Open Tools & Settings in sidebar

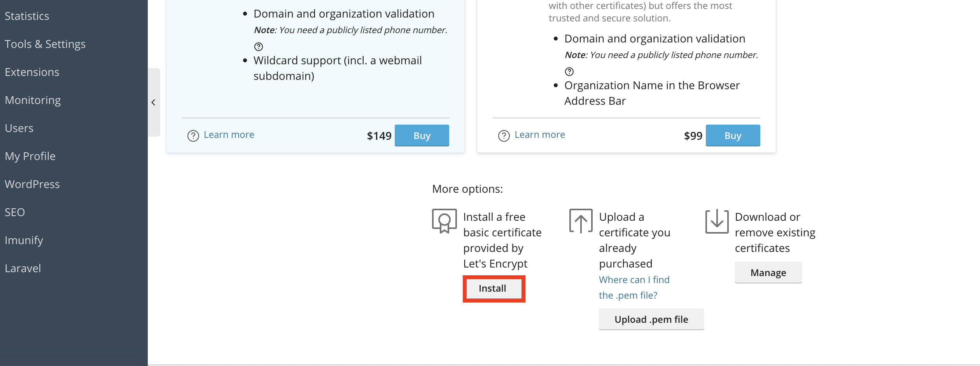(45, 44)
